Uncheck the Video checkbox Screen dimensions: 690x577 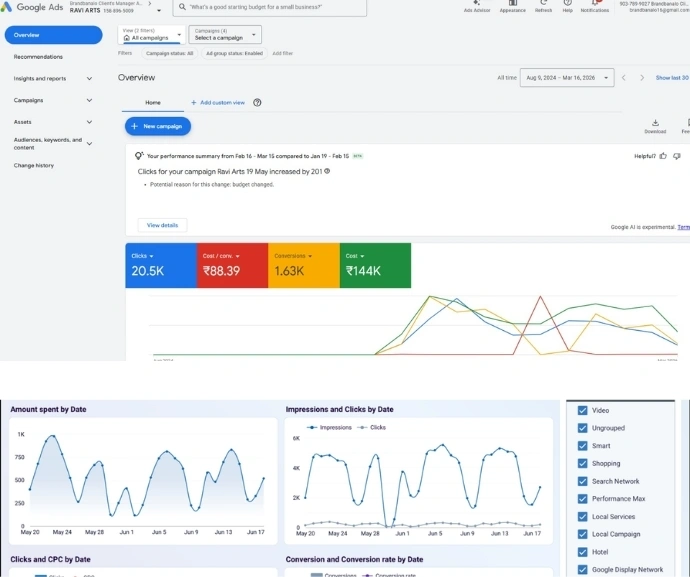(583, 410)
